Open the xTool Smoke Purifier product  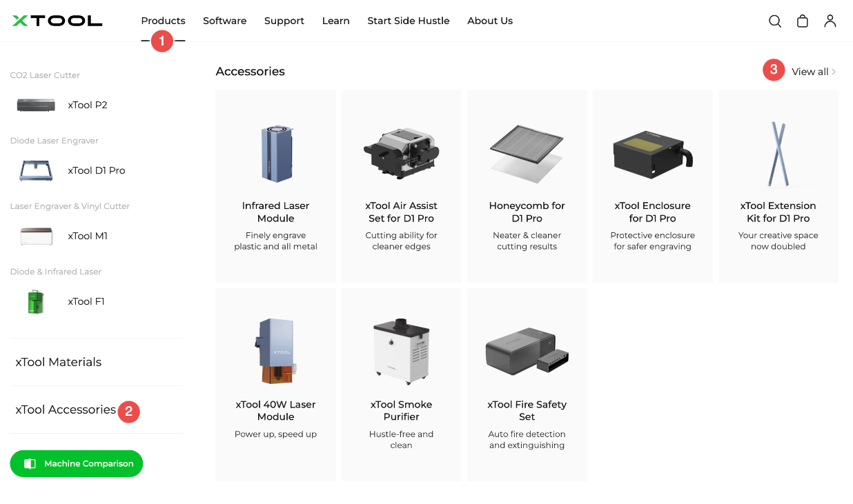point(401,384)
